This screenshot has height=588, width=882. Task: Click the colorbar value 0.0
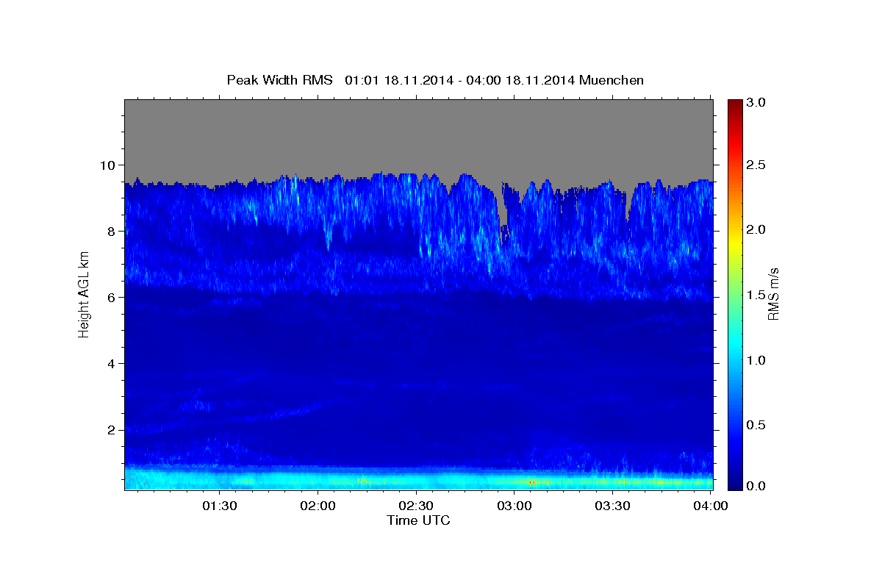[x=758, y=486]
